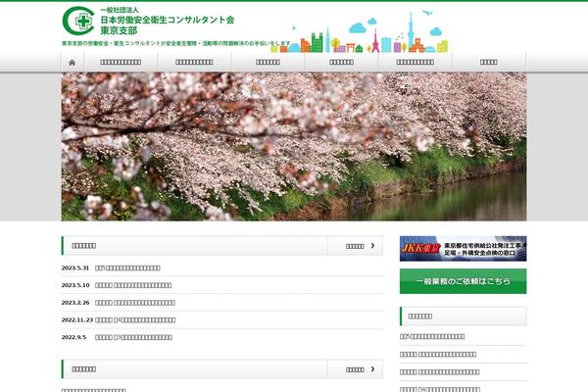Image resolution: width=588 pixels, height=392 pixels.
Task: Click the cherry blossom hero image
Action: pos(294,146)
